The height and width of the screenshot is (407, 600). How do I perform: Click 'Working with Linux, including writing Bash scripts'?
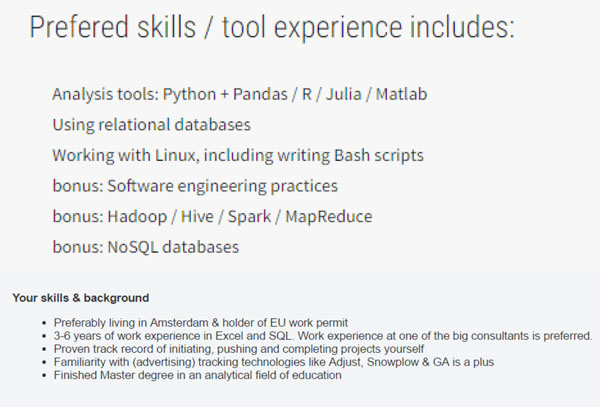(238, 155)
